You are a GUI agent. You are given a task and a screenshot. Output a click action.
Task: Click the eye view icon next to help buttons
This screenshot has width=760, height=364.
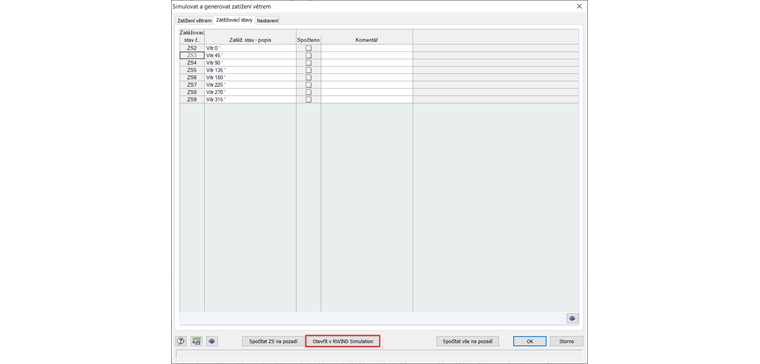(212, 341)
